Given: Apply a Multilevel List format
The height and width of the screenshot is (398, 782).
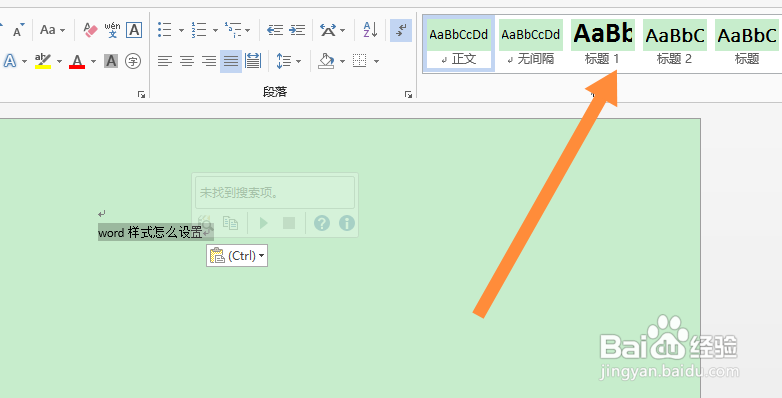Looking at the screenshot, I should point(232,30).
